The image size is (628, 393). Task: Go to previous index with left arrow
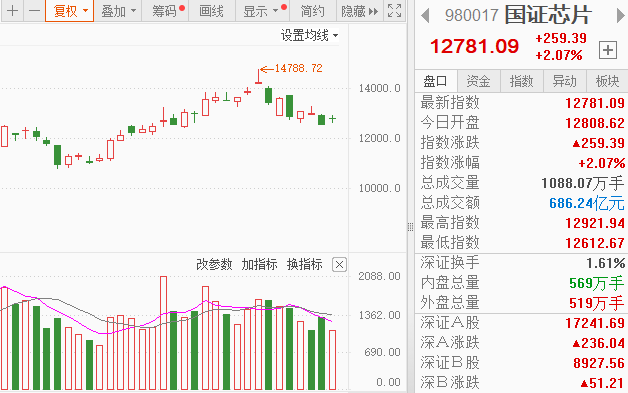(x=425, y=16)
